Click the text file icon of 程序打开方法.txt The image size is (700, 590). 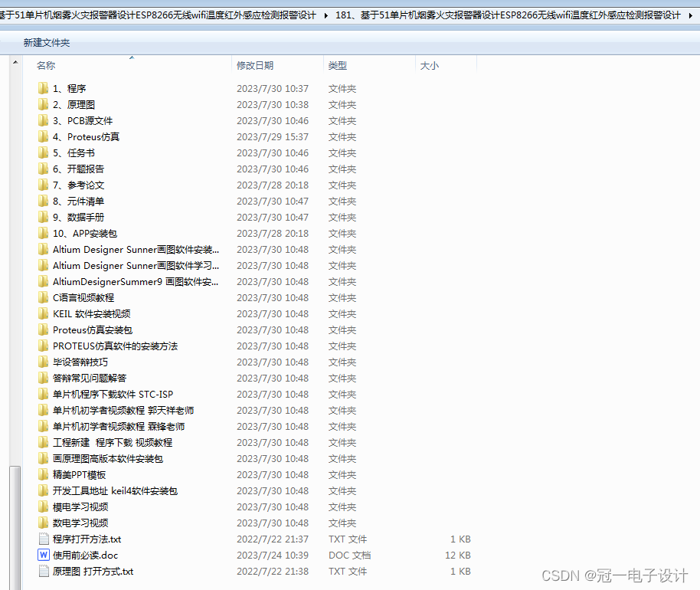click(44, 539)
